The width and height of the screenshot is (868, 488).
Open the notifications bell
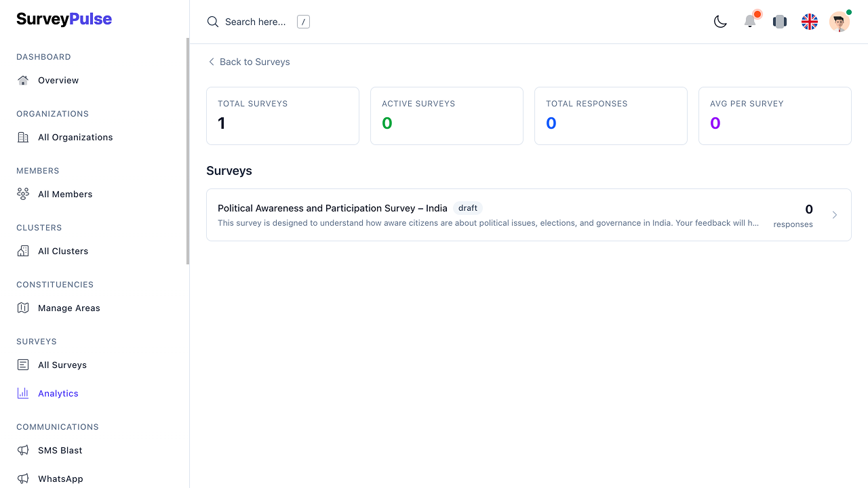coord(750,22)
